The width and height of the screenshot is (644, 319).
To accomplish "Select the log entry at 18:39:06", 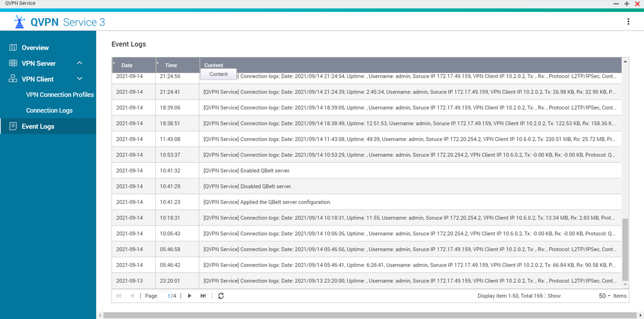I will (x=367, y=107).
